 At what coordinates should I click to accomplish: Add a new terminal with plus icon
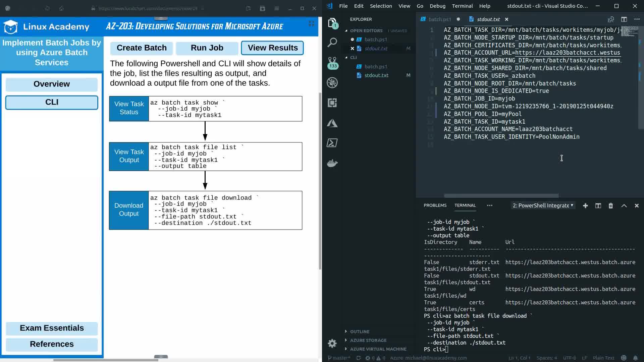point(585,206)
